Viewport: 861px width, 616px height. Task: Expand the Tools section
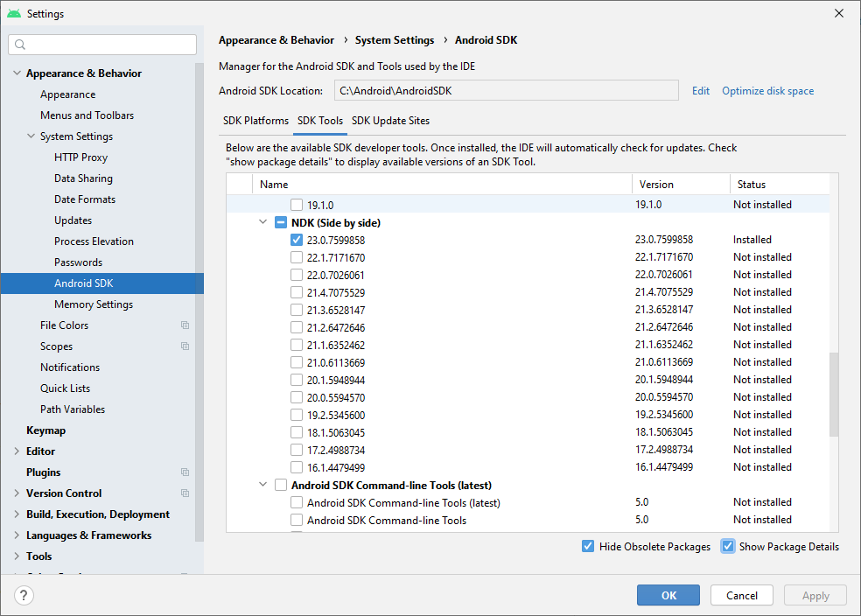pyautogui.click(x=17, y=556)
